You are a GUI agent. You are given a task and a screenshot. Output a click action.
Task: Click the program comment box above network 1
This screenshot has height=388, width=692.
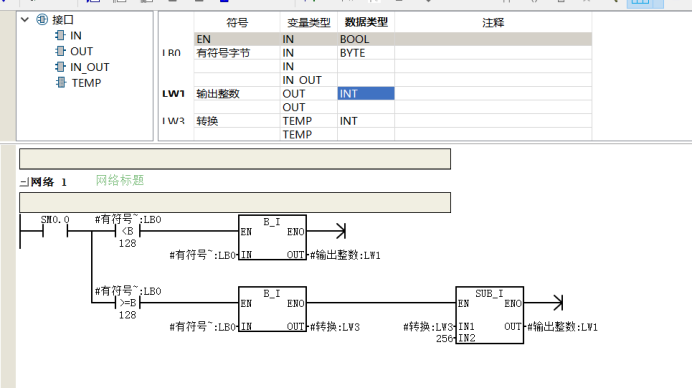coord(235,159)
